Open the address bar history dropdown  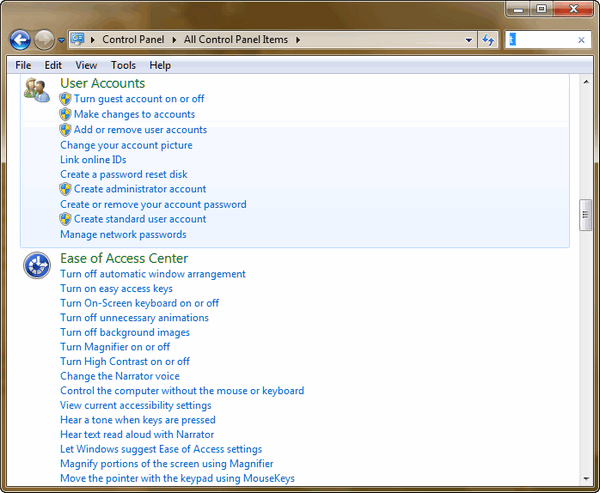(x=468, y=40)
